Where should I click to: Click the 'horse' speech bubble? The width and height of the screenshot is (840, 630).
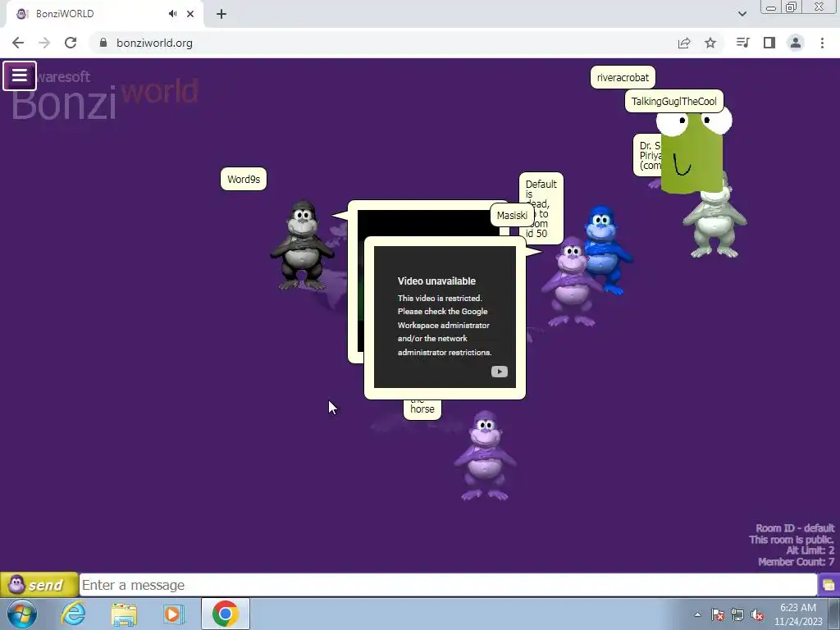(x=422, y=409)
